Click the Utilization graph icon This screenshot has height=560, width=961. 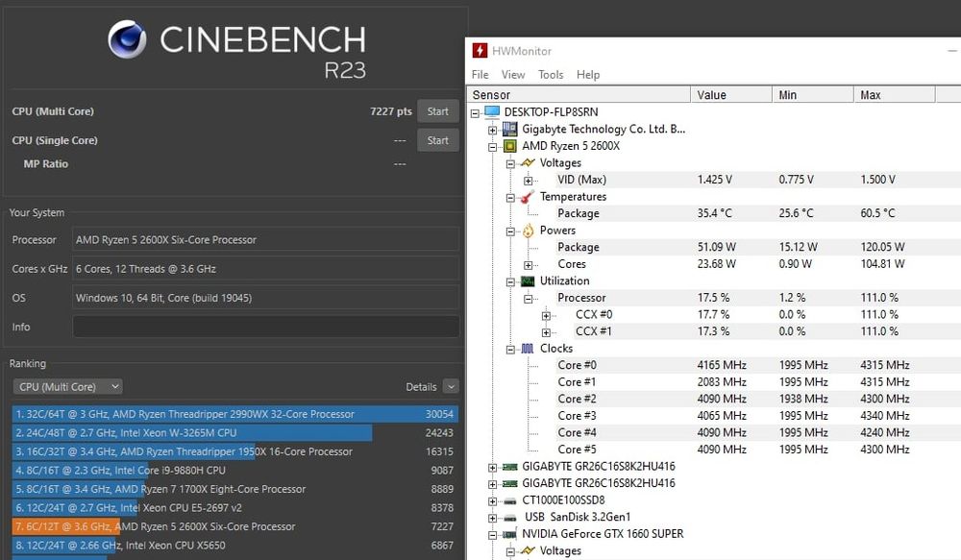click(527, 281)
